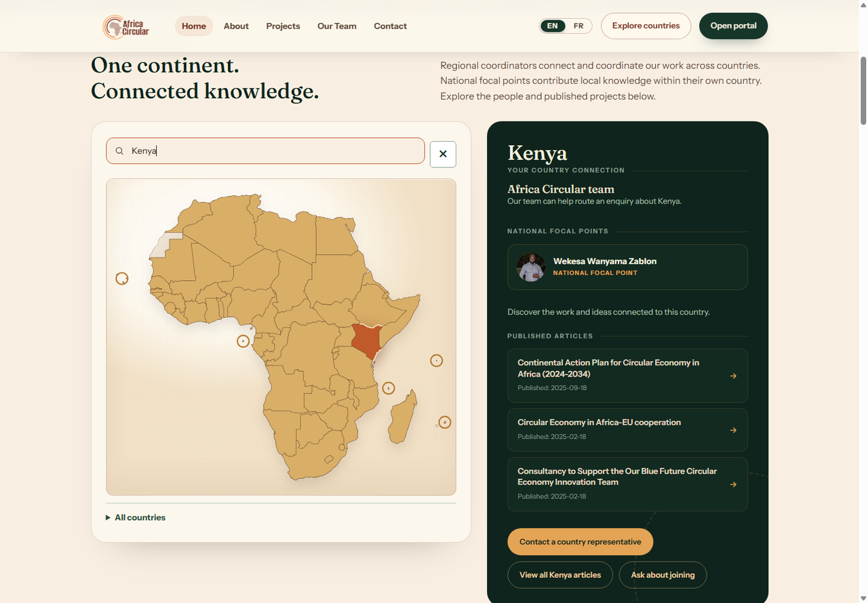This screenshot has height=603, width=868.
Task: Open arrow for Our Blue Future consultancy
Action: point(733,484)
